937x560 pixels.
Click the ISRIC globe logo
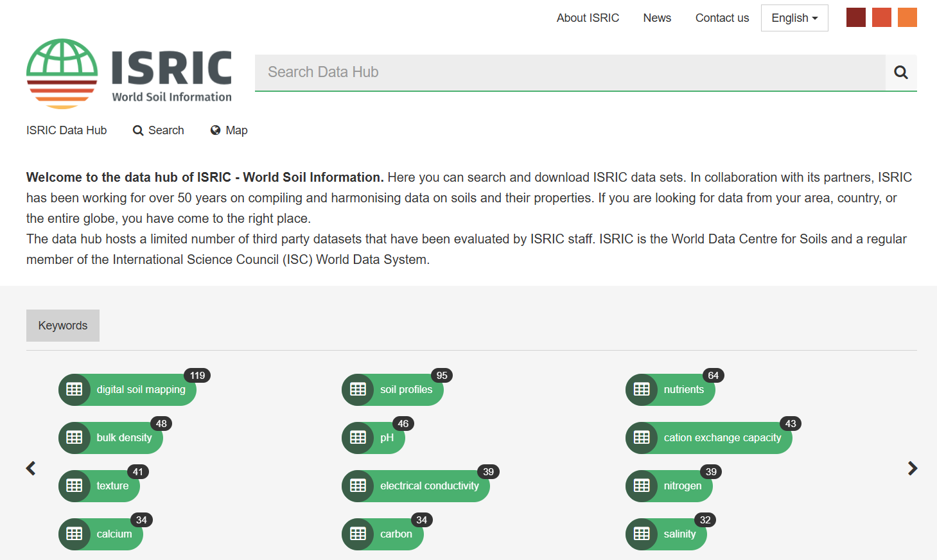(x=62, y=73)
